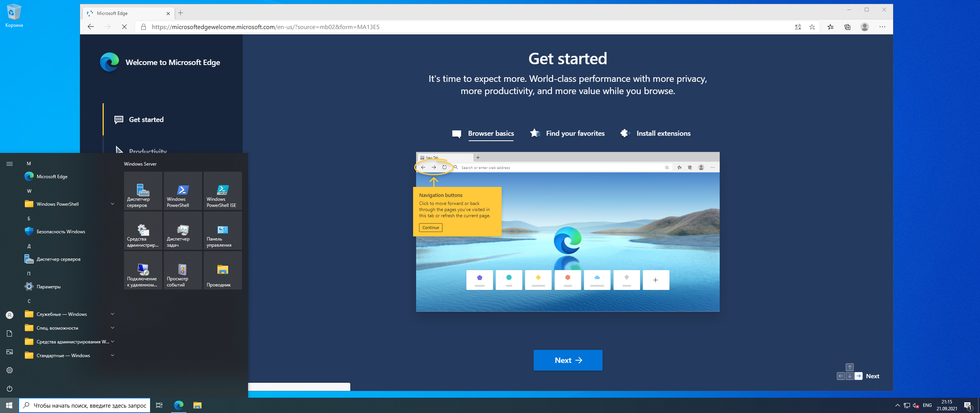Click the taskbar search box
This screenshot has width=980, height=413.
point(84,405)
